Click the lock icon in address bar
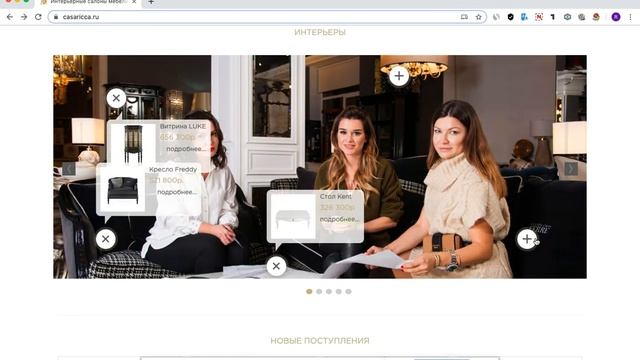The width and height of the screenshot is (640, 360). pos(56,17)
